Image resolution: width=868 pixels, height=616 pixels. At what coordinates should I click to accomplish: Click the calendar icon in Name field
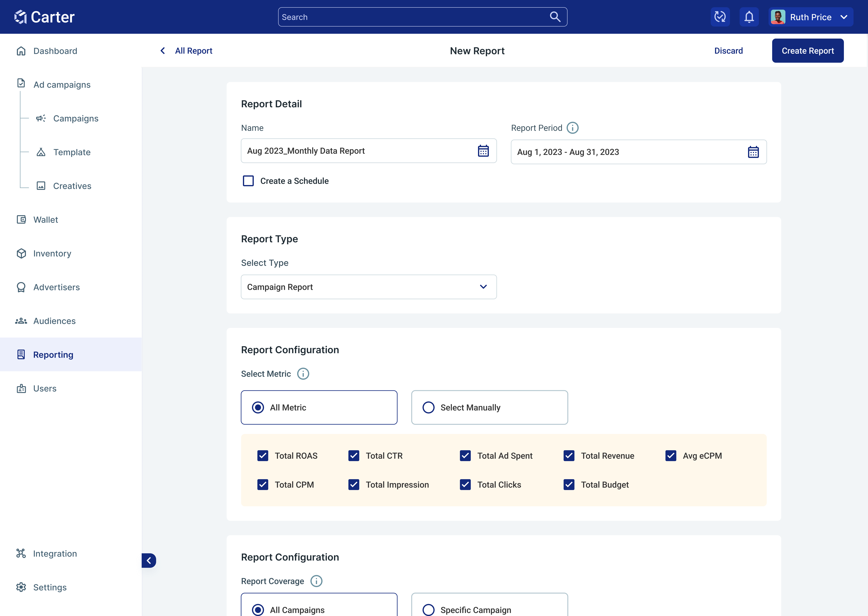[x=483, y=151]
